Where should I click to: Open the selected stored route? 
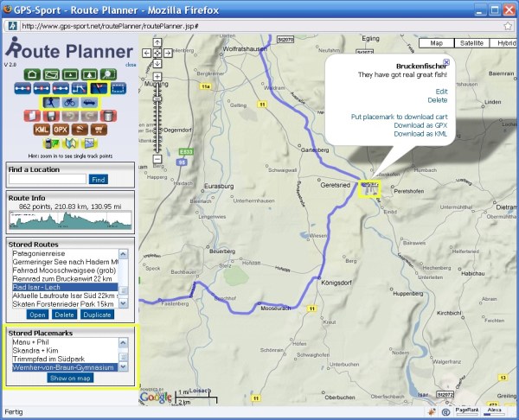[37, 315]
